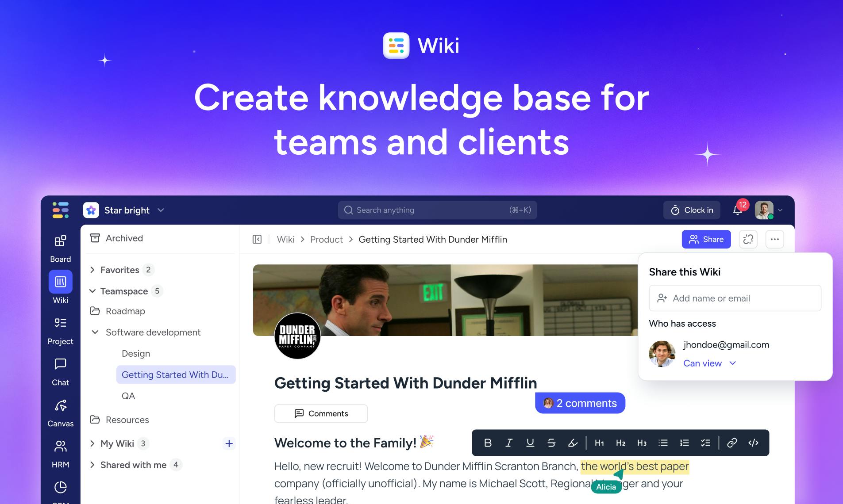Open the profile dropdown arrow
This screenshot has height=504, width=843.
pos(780,210)
